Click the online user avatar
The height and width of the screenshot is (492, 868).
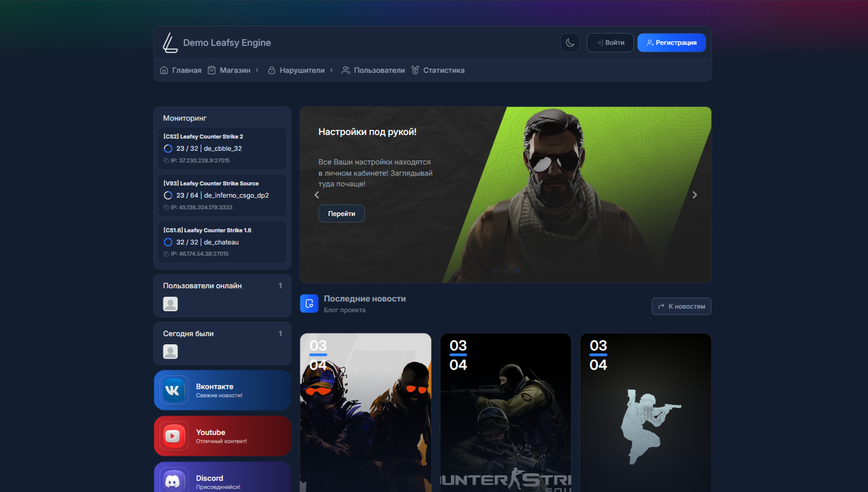point(170,304)
